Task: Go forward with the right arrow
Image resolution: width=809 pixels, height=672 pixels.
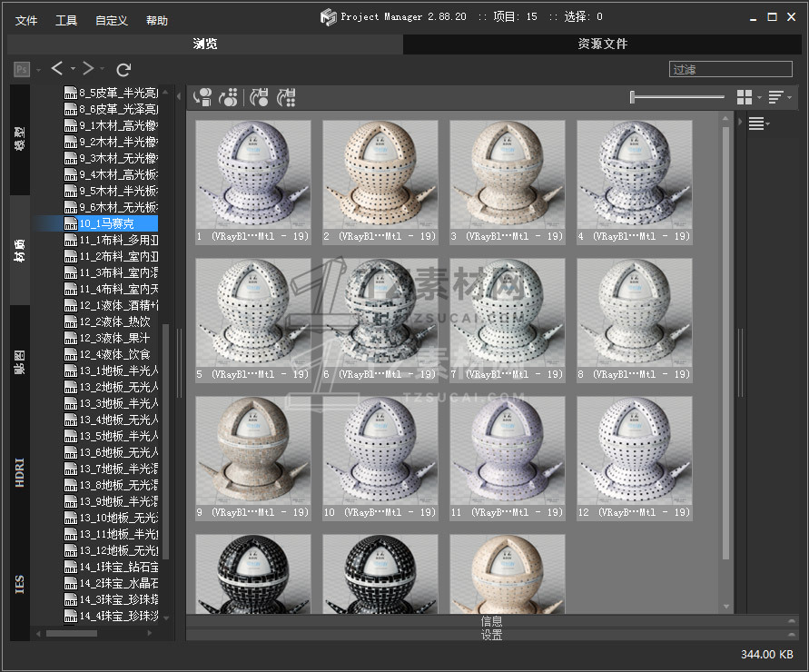Action: coord(87,69)
